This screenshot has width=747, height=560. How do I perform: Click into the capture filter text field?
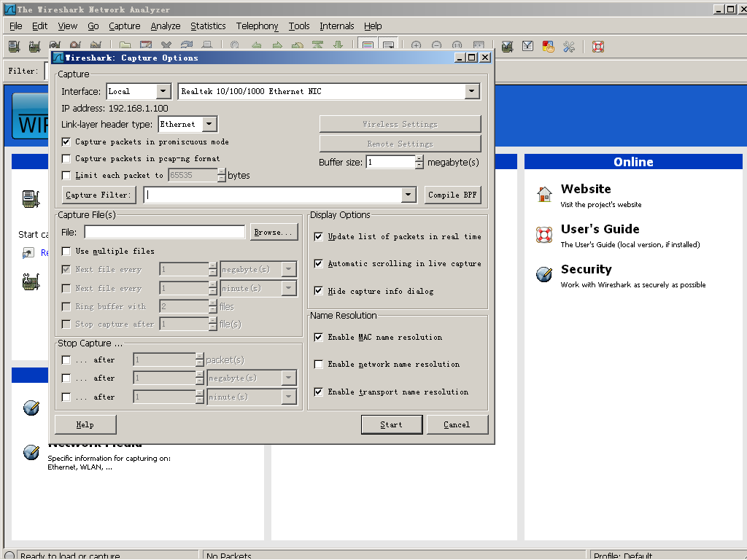pyautogui.click(x=273, y=194)
